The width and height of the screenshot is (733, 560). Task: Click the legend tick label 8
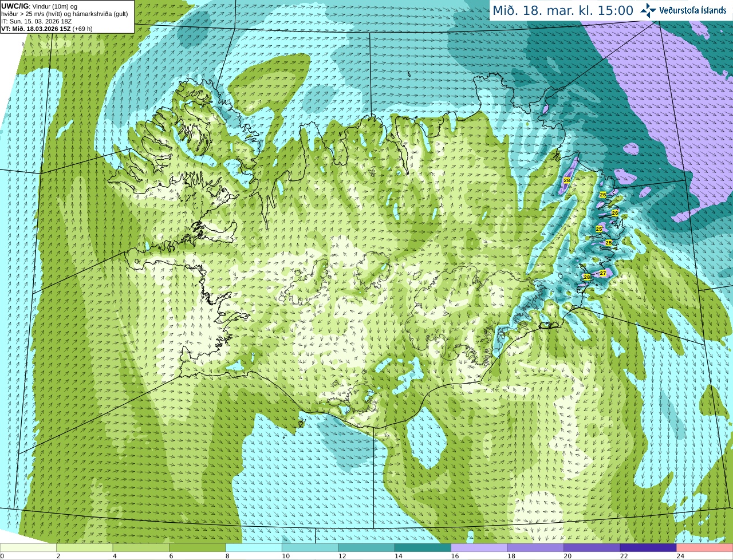pyautogui.click(x=227, y=556)
